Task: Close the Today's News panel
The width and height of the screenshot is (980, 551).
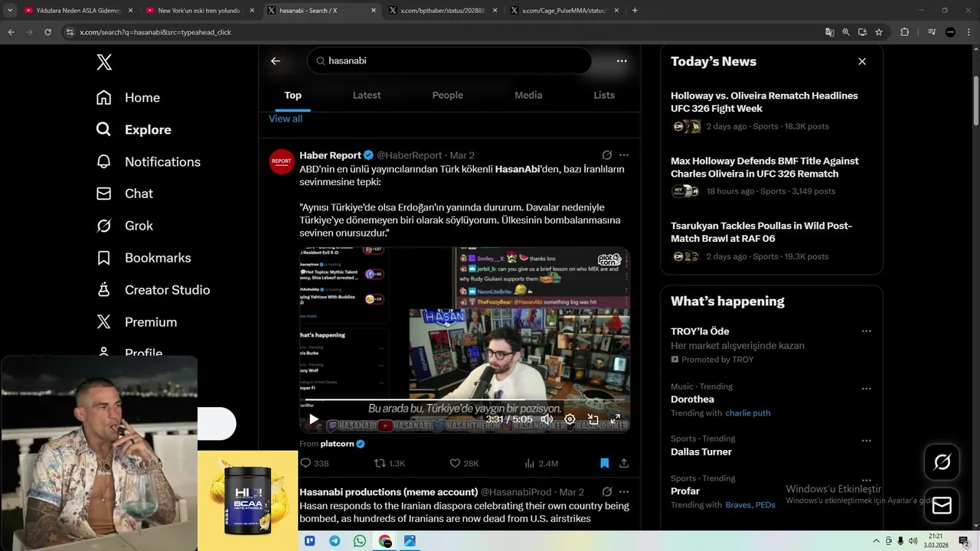Action: click(862, 61)
